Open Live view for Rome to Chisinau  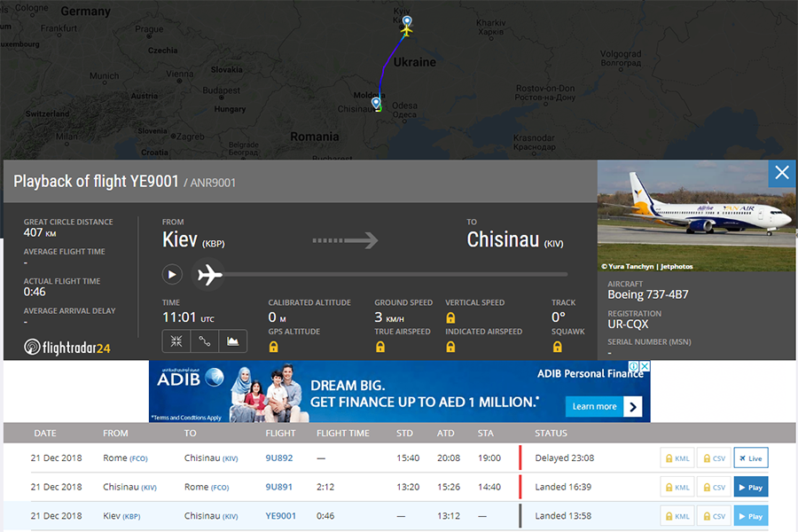point(750,458)
